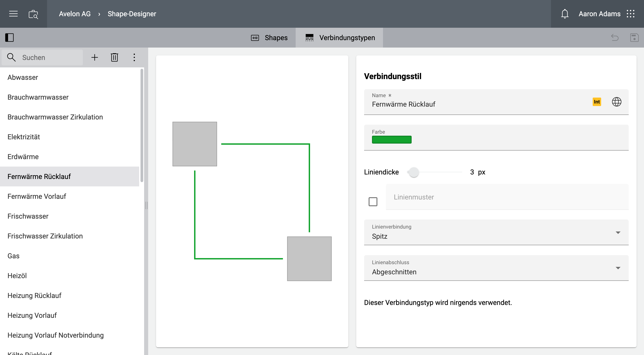Viewport: 644px width, 355px height.
Task: Select Frischwasser Zirkulation entry
Action: point(70,236)
